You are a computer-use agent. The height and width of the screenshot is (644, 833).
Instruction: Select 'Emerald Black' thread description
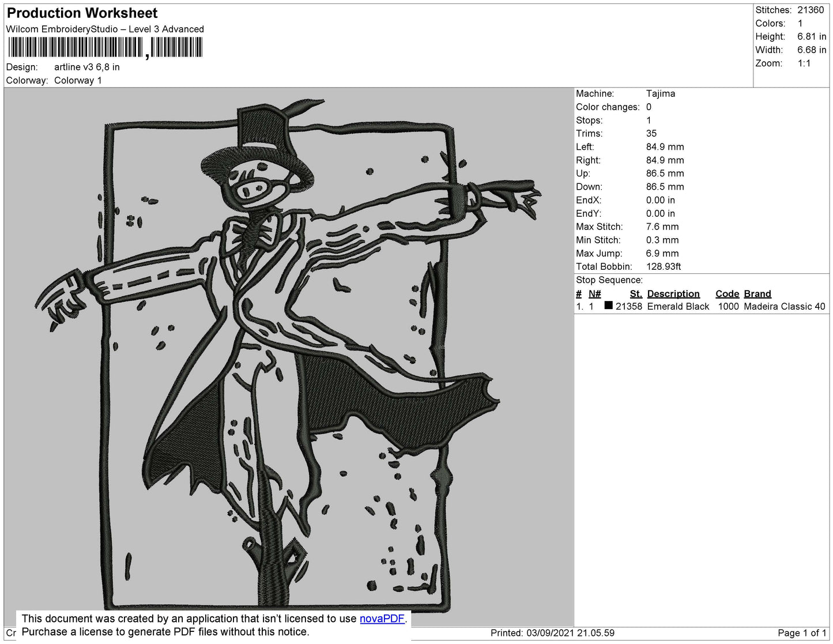pyautogui.click(x=678, y=306)
